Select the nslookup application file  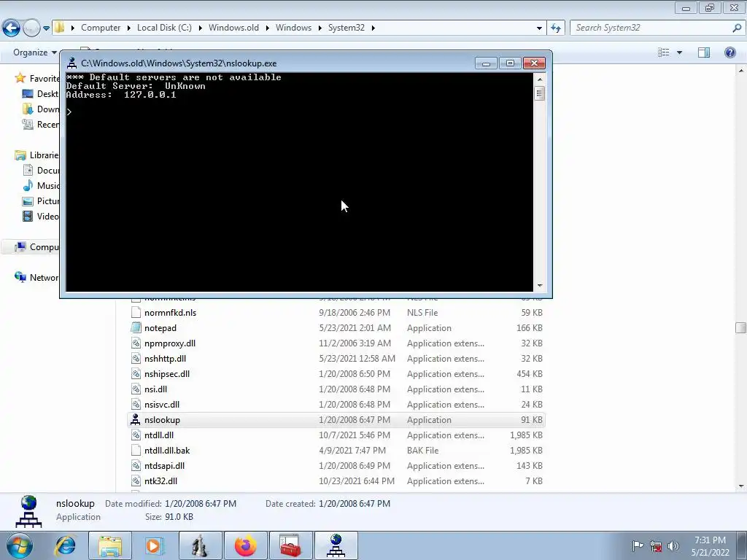[336, 419]
